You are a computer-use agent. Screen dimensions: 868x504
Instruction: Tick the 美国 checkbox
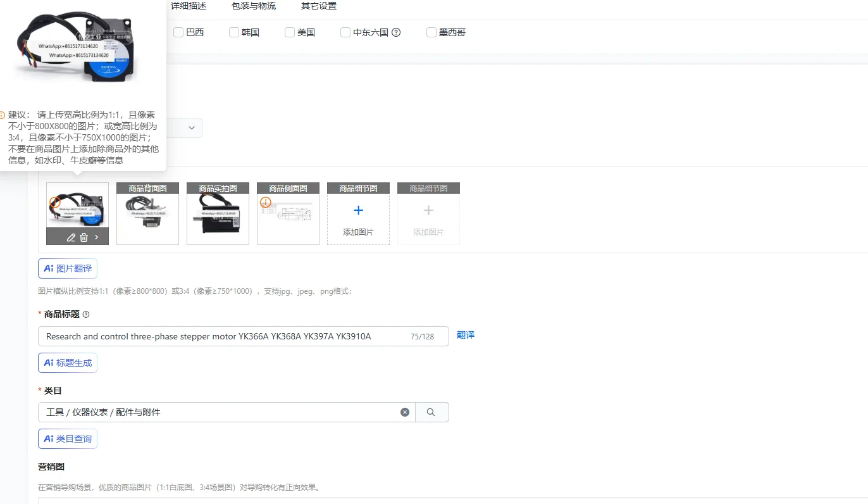point(290,32)
